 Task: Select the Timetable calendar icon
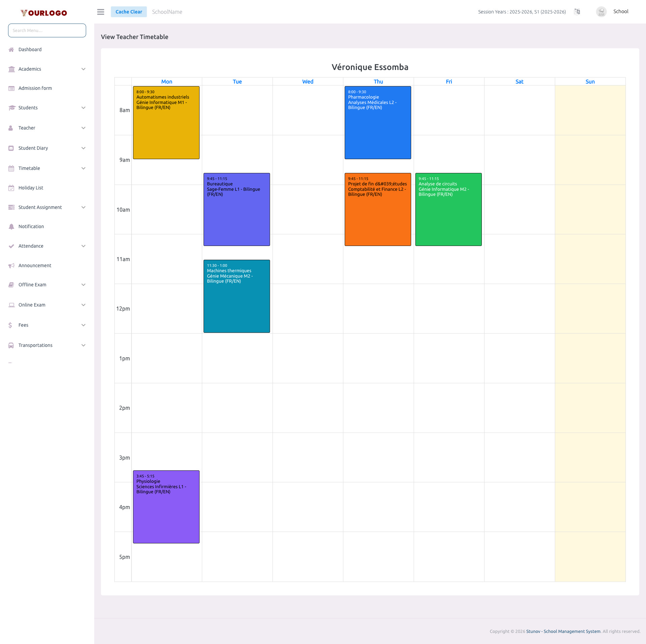tap(11, 168)
